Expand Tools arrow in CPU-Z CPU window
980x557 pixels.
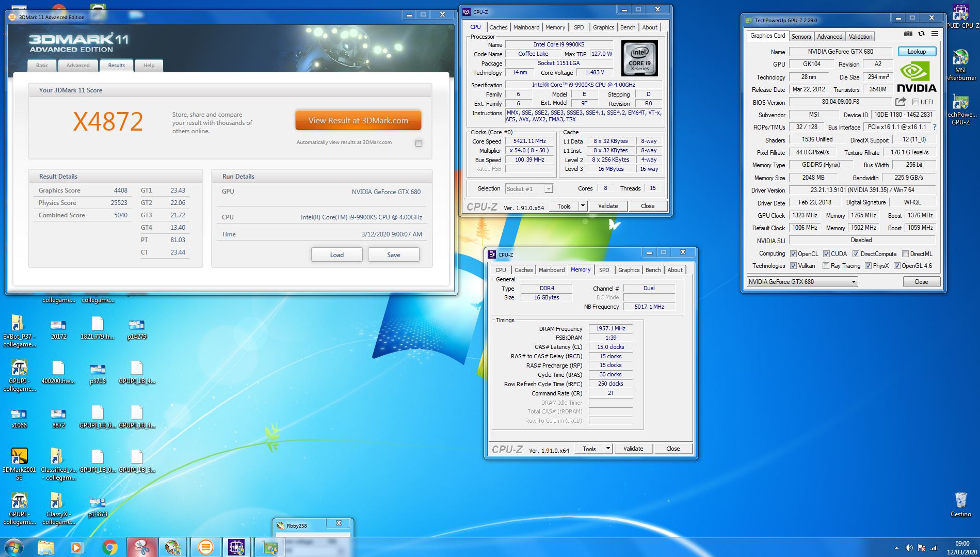point(583,206)
